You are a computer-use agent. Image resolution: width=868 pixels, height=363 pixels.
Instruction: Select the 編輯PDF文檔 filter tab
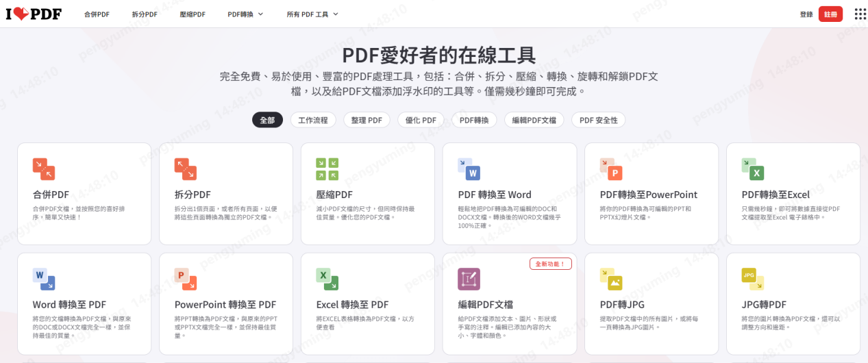534,120
